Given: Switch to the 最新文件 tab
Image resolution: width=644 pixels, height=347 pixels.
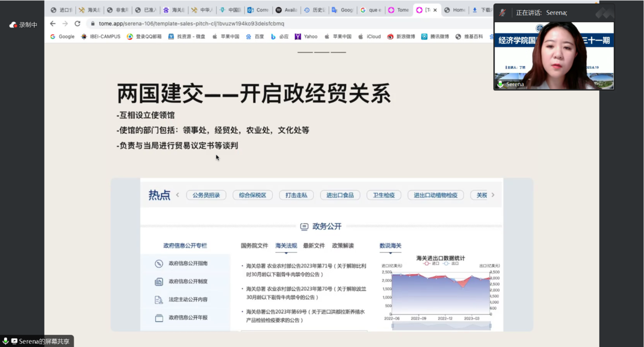Looking at the screenshot, I should coord(314,246).
